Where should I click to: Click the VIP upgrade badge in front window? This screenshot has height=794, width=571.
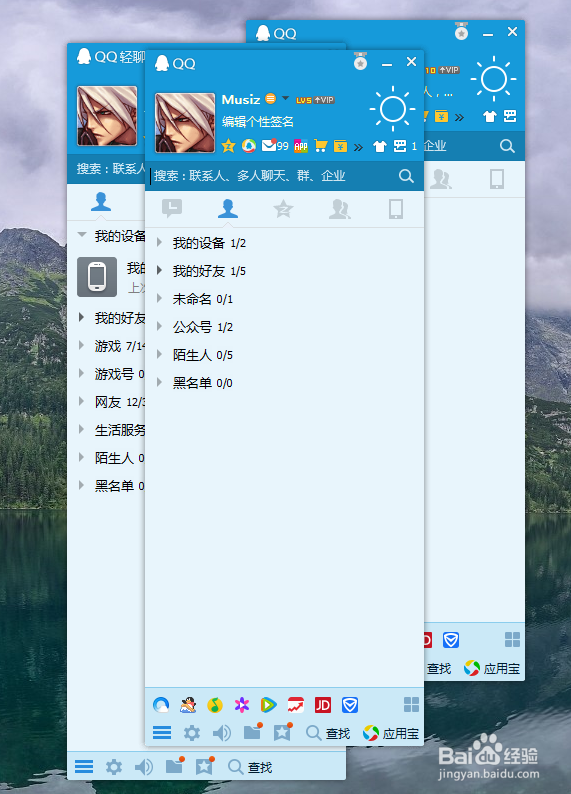click(324, 100)
